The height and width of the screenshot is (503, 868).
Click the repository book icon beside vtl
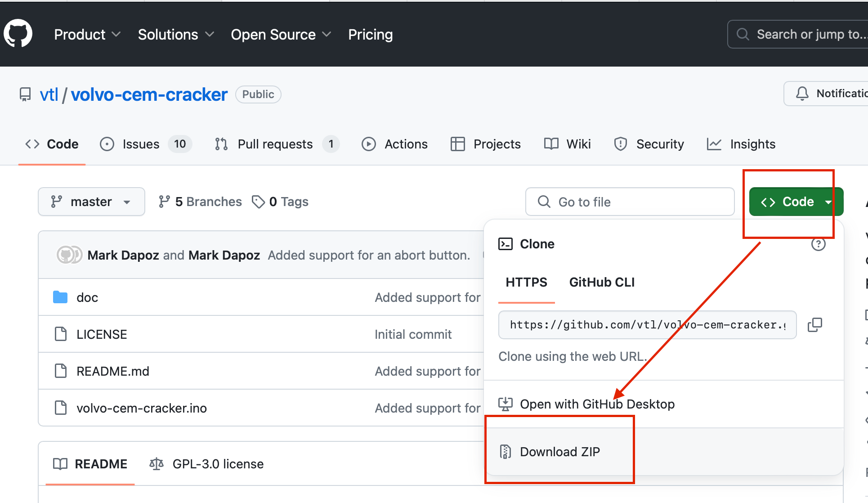(25, 94)
